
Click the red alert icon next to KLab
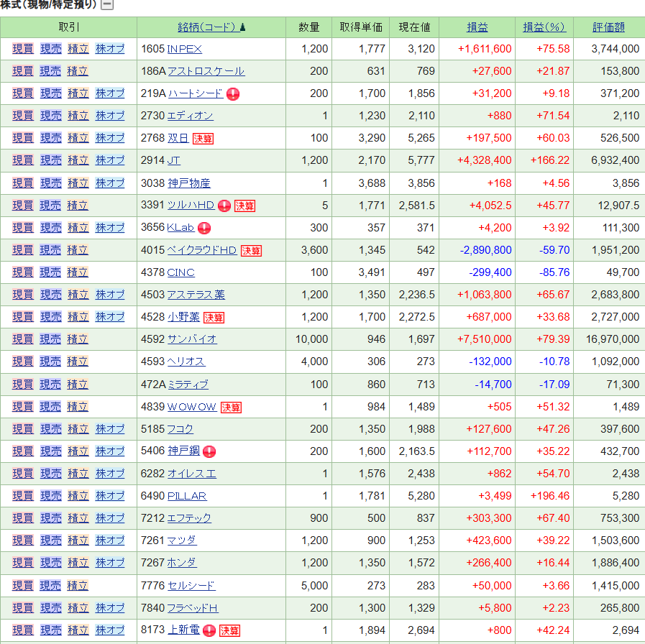coord(204,228)
